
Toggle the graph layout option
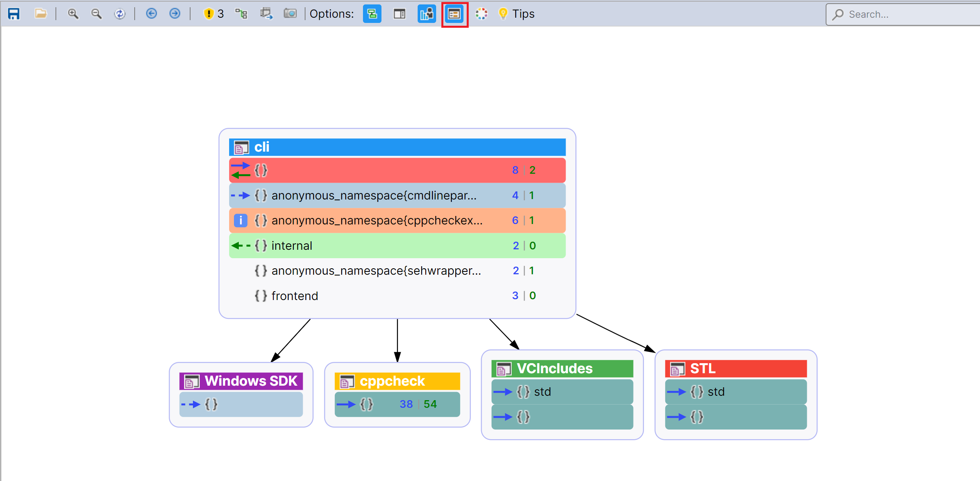click(x=372, y=13)
